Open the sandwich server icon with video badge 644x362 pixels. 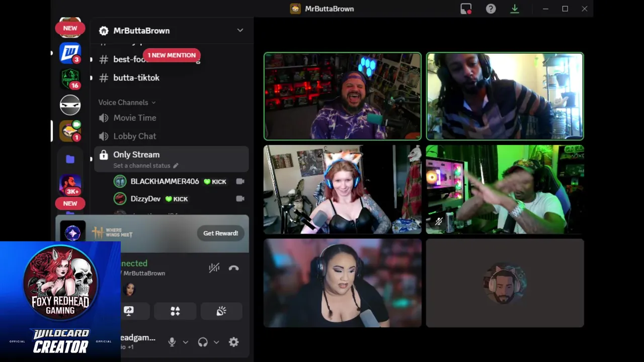click(x=70, y=131)
